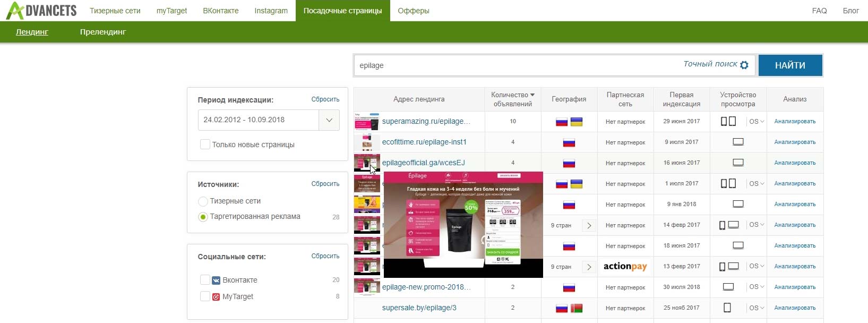This screenshot has height=323, width=868.
Task: Reset the Социальные сети filter
Action: [325, 256]
